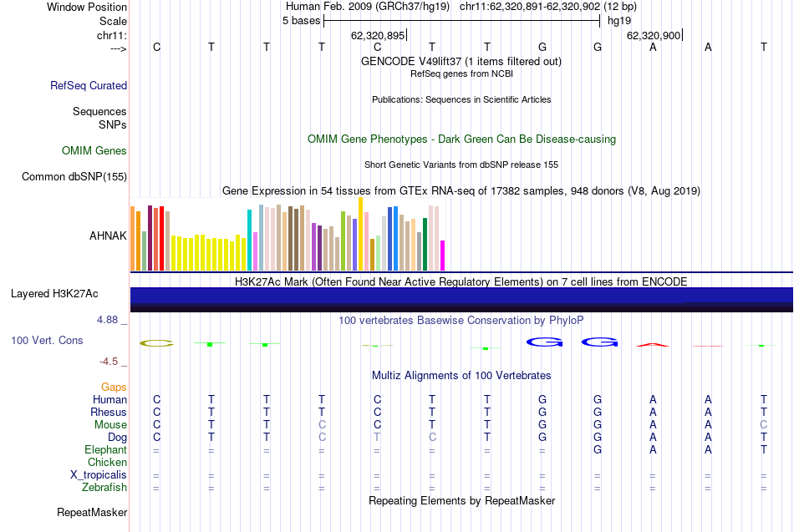Image resolution: width=794 pixels, height=532 pixels.
Task: Click the 100 Vert. Cons label
Action: pos(47,341)
